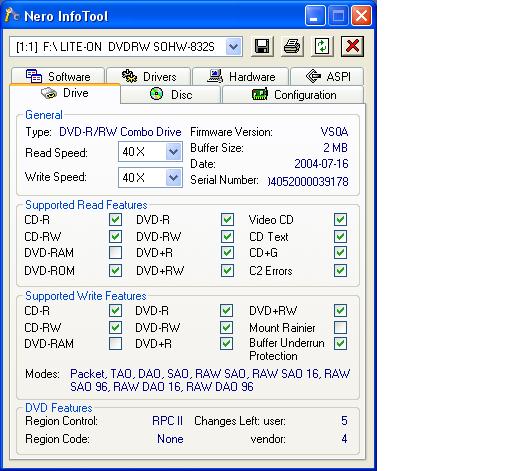Toggle DVD+RW checkbox under Read Features

click(x=227, y=270)
